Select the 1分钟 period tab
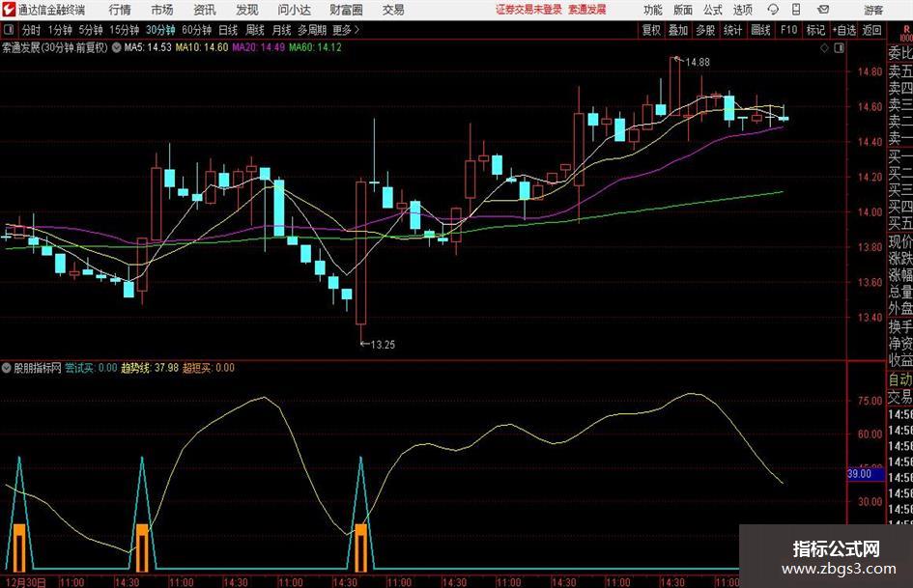Viewport: 913px width, 588px height. (x=60, y=30)
